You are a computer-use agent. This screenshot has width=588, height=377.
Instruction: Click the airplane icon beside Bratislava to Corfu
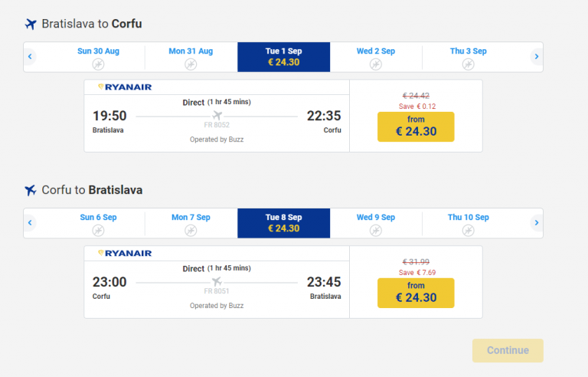(31, 24)
